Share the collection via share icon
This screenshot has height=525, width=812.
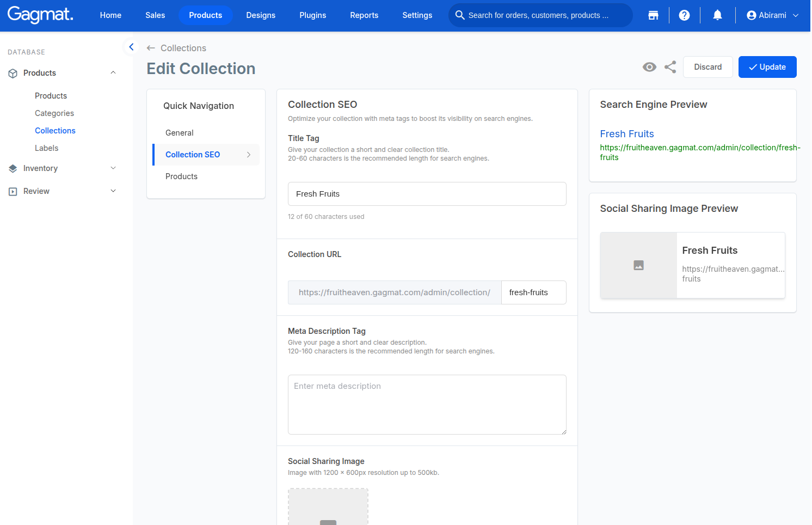(670, 67)
